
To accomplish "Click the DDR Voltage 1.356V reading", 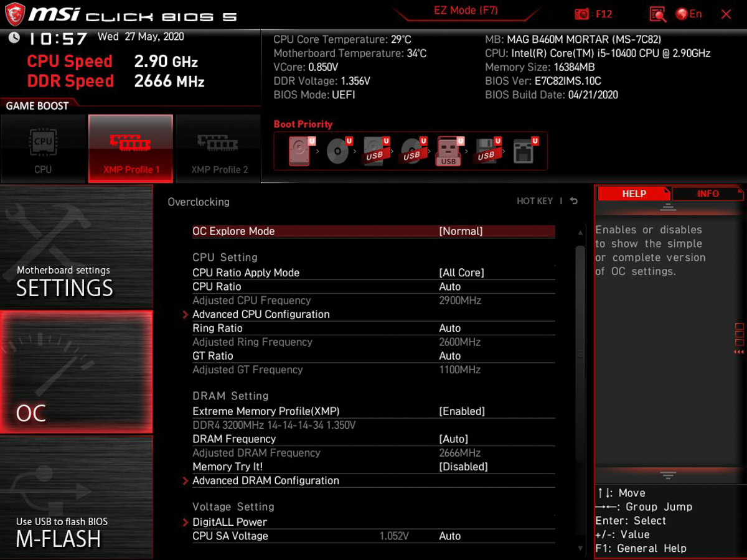I will coord(322,81).
